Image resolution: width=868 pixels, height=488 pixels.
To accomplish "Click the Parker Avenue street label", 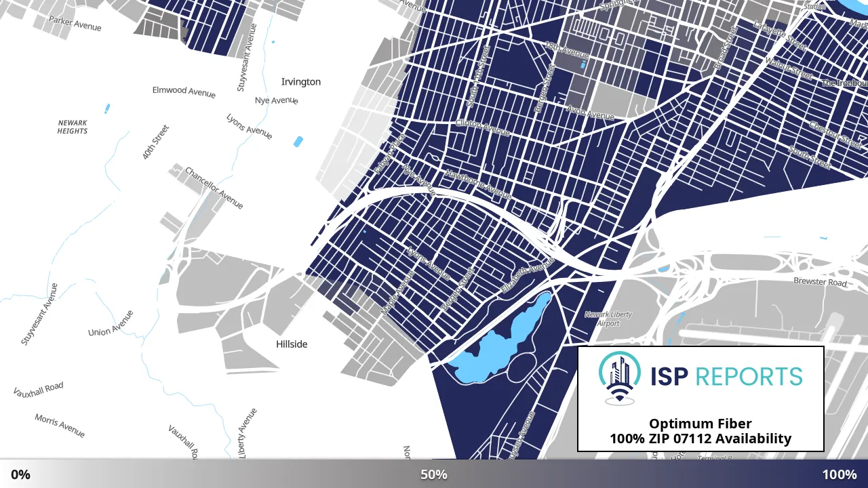I will pyautogui.click(x=75, y=24).
